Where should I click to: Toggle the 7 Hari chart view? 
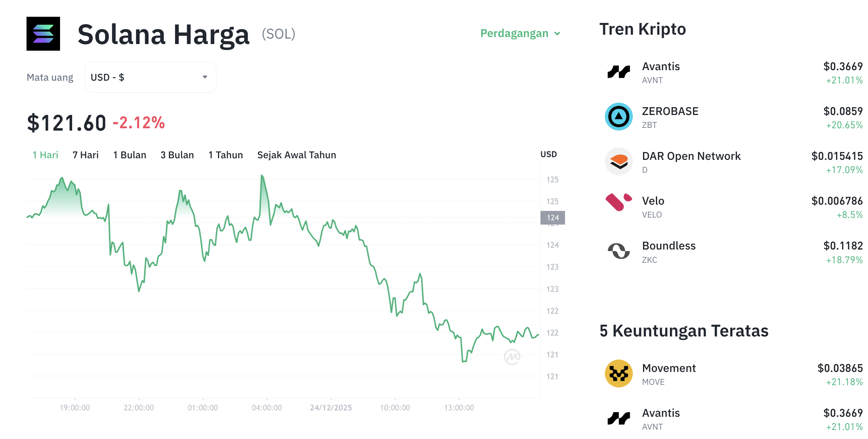85,155
